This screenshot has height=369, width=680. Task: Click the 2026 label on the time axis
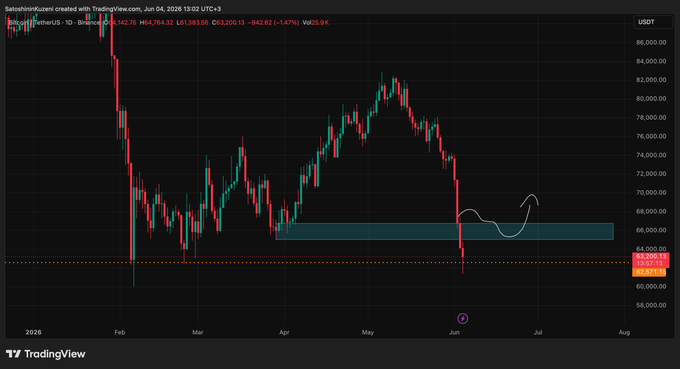33,332
